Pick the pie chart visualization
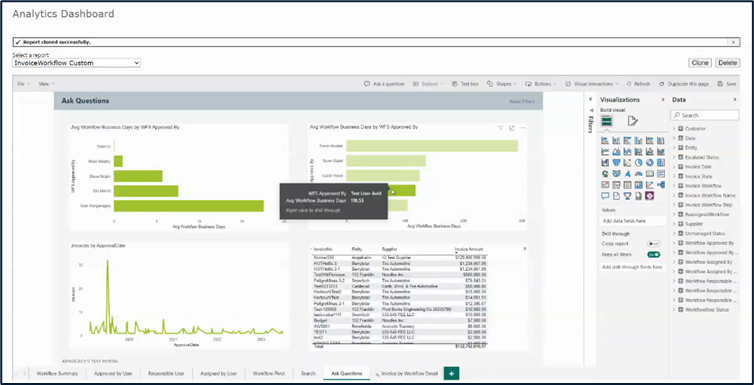Image resolution: width=754 pixels, height=385 pixels. [639, 162]
